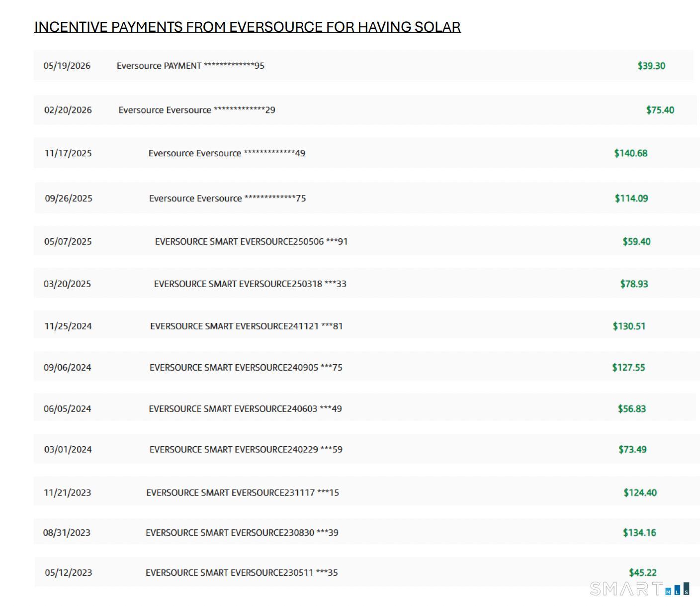The width and height of the screenshot is (700, 606).
Task: Click the 09/06/2024 date
Action: click(x=68, y=368)
